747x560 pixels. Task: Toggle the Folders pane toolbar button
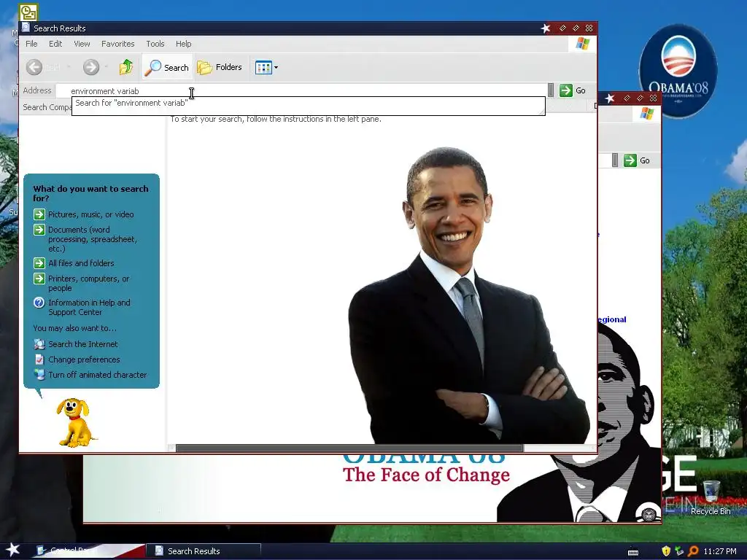coord(220,67)
